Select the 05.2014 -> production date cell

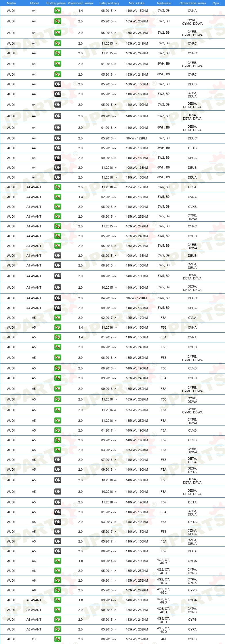[109, 571]
